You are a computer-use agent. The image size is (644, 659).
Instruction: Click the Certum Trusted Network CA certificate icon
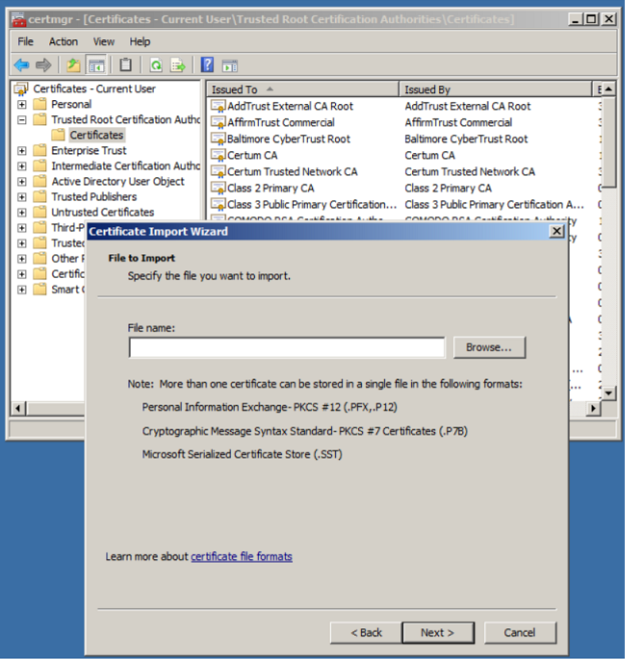click(218, 171)
